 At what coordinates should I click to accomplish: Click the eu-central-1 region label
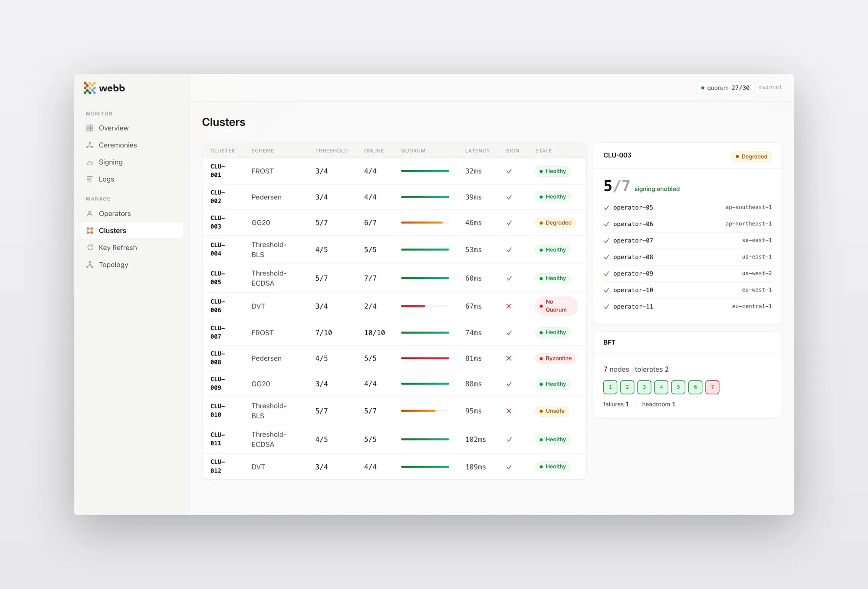[x=752, y=306]
